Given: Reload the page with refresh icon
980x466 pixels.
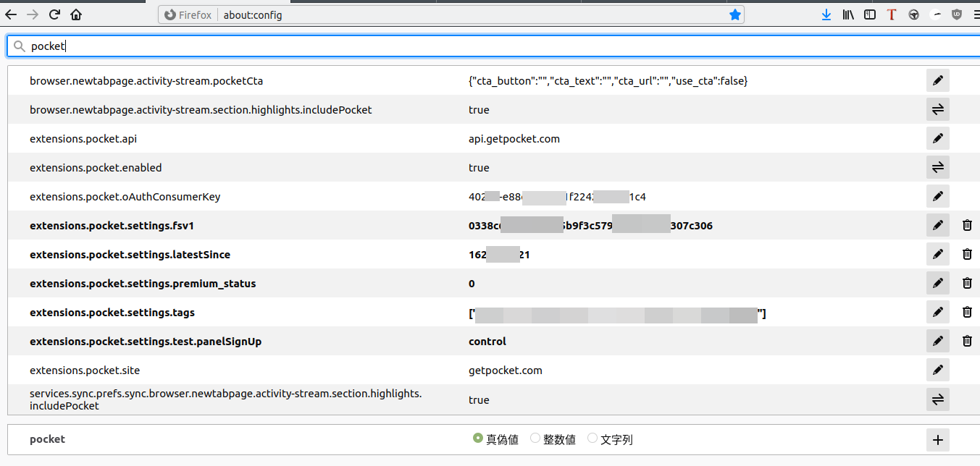Looking at the screenshot, I should click(54, 14).
